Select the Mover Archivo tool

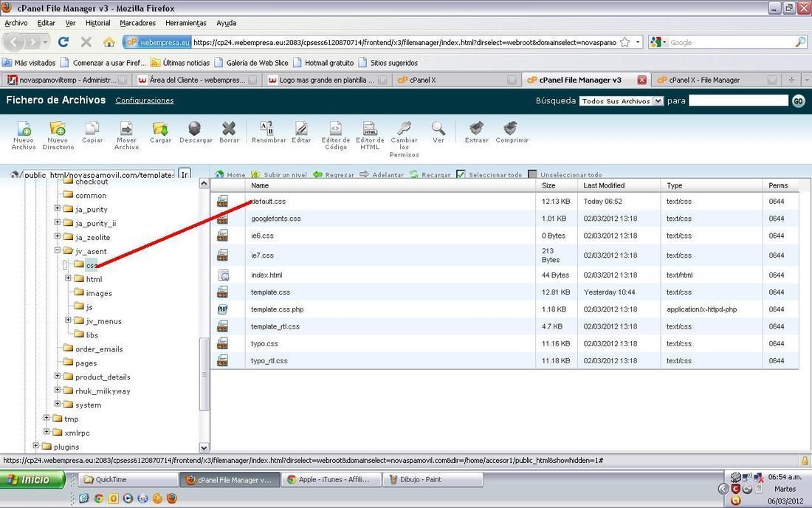(x=126, y=128)
